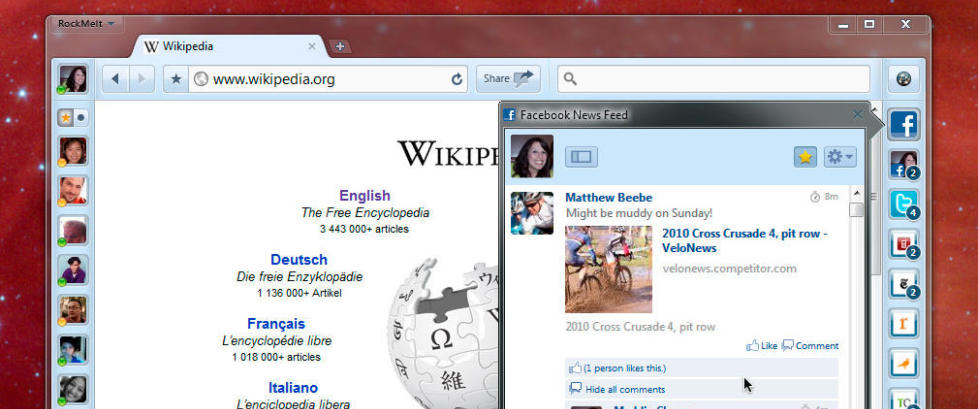Click velonews.competitor.com text
The height and width of the screenshot is (409, 978).
[x=729, y=269]
